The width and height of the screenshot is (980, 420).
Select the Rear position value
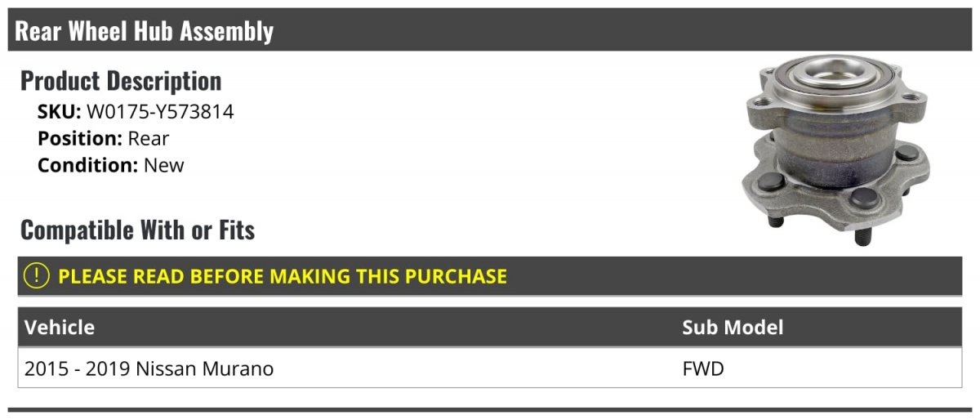click(149, 139)
